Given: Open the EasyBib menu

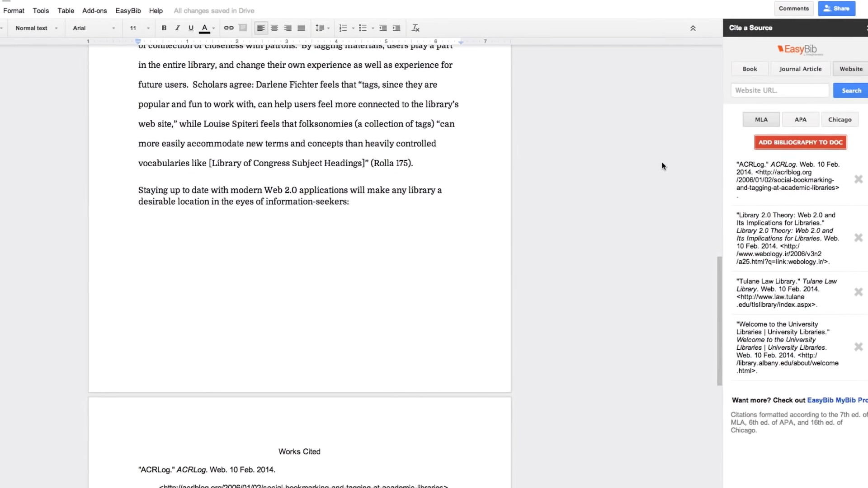Looking at the screenshot, I should (128, 10).
